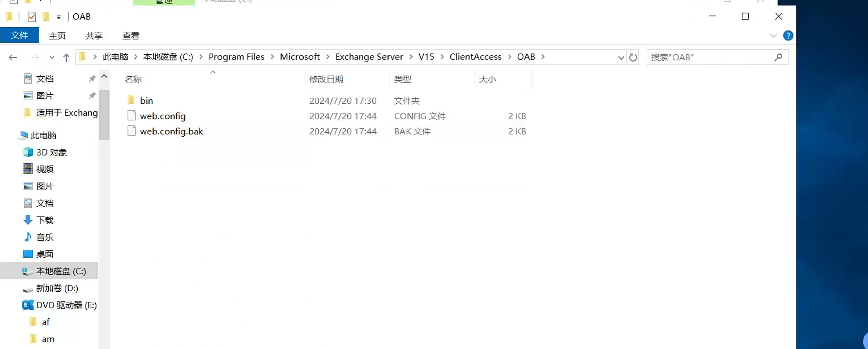This screenshot has width=868, height=349.
Task: Open the address bar history dropdown
Action: pos(621,57)
